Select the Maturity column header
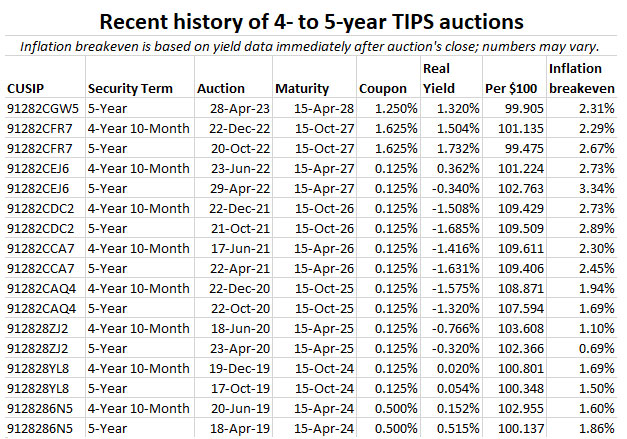 point(301,88)
